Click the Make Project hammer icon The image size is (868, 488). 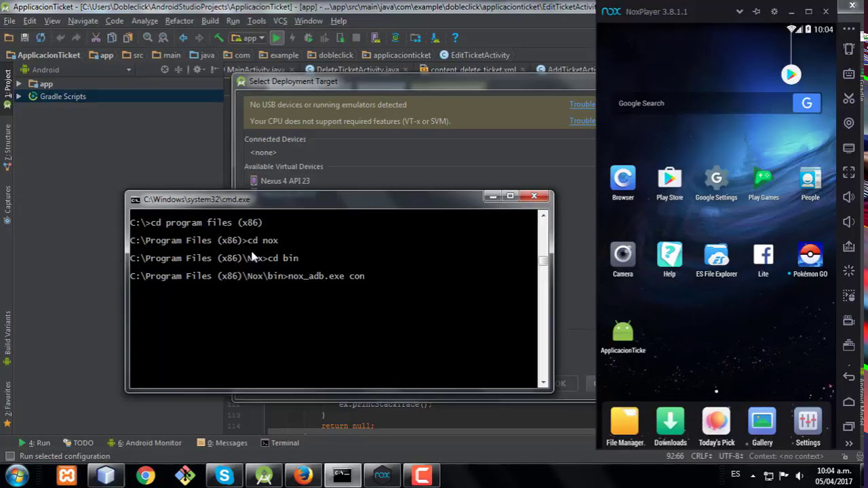point(218,38)
